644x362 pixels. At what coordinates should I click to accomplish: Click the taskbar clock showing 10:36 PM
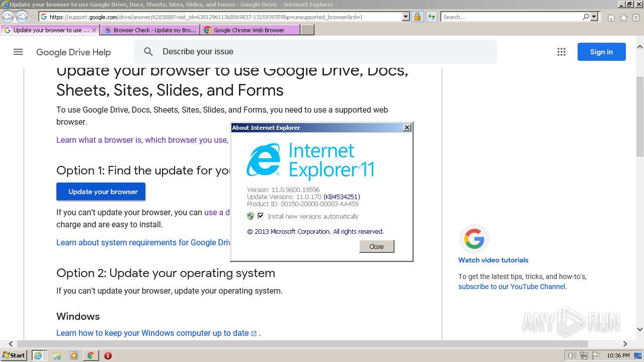618,355
